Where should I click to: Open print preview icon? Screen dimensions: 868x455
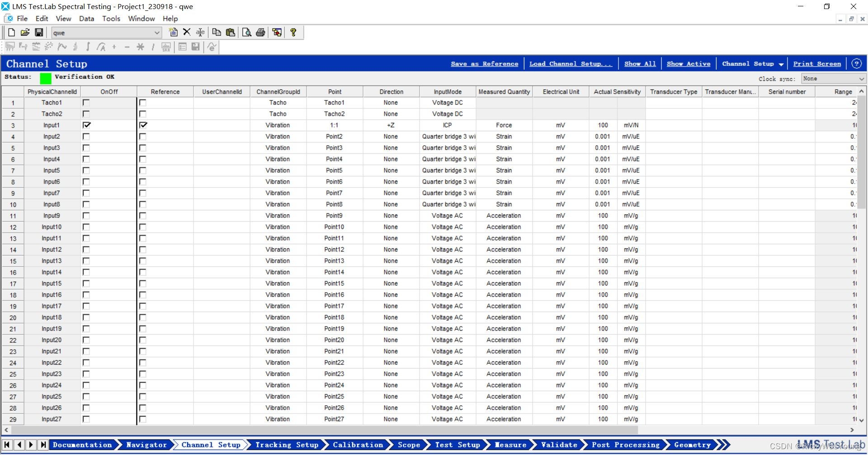click(247, 33)
